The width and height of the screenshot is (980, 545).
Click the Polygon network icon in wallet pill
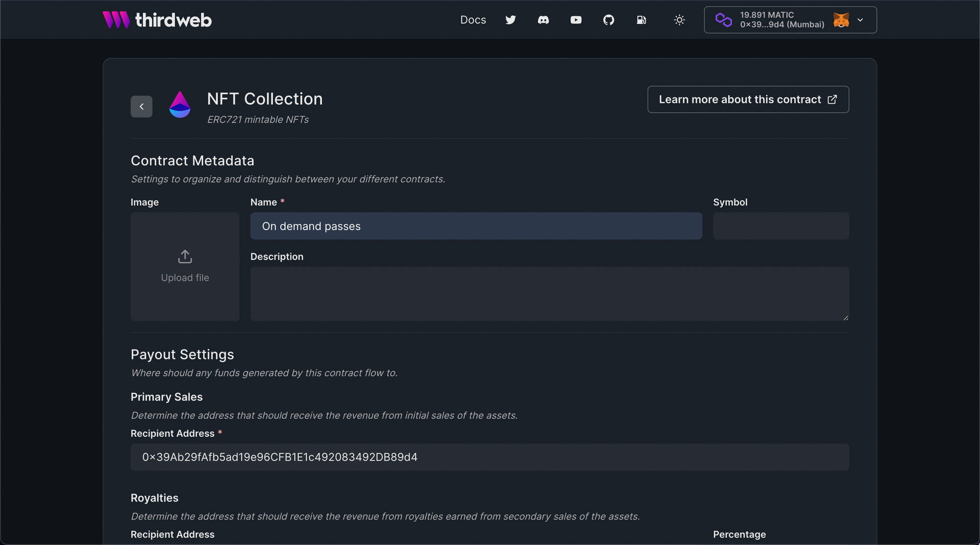[x=724, y=20]
